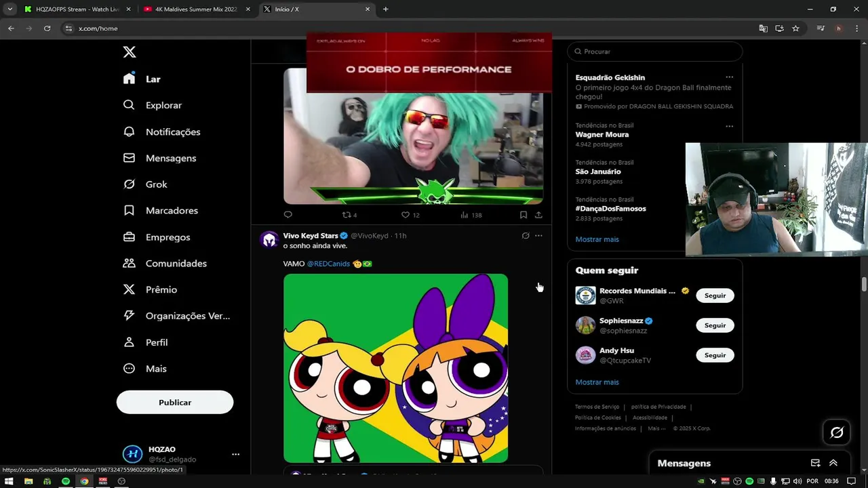Follow Sophiesnazz account

tap(715, 325)
